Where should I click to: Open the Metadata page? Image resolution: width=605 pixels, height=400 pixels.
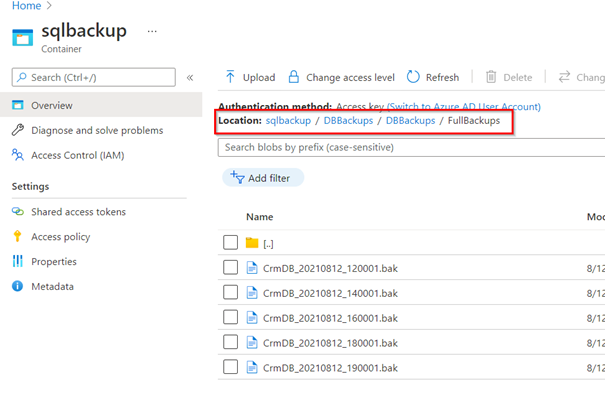pyautogui.click(x=52, y=286)
